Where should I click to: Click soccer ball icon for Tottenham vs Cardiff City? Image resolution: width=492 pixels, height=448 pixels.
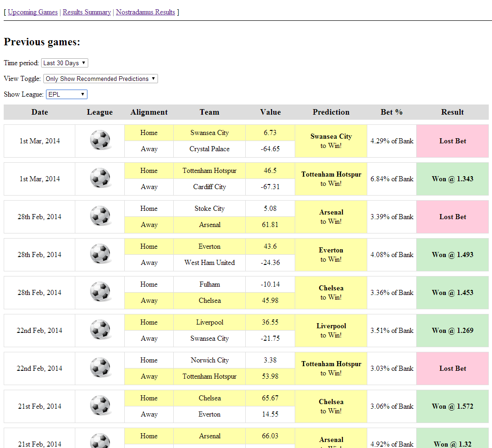[100, 178]
